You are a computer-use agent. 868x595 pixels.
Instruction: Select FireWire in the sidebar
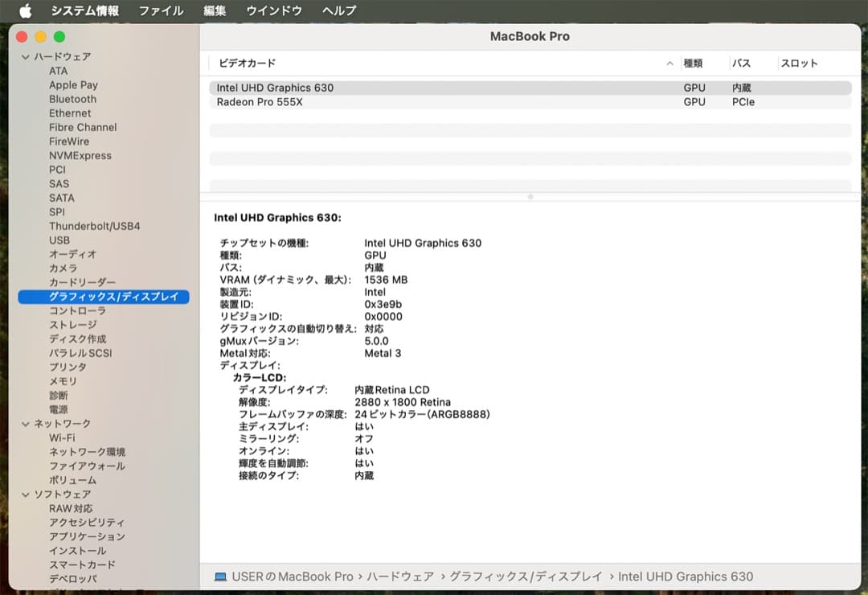68,142
